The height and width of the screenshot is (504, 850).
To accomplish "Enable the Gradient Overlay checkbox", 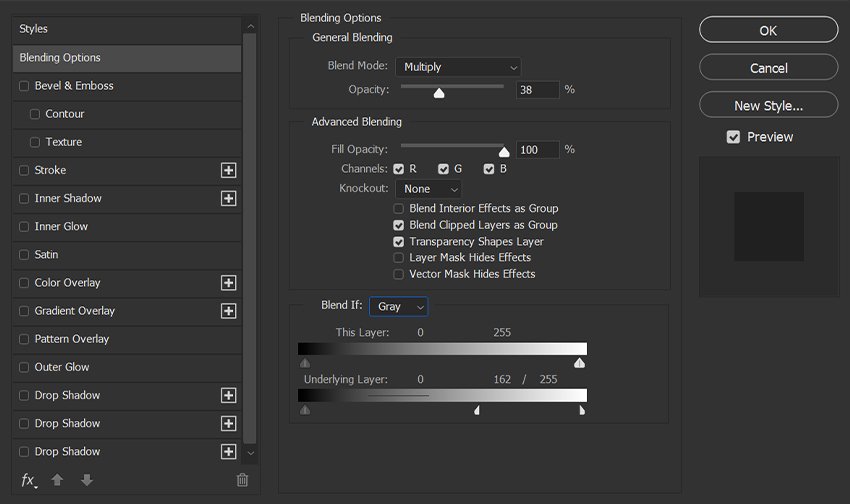I will coord(24,311).
